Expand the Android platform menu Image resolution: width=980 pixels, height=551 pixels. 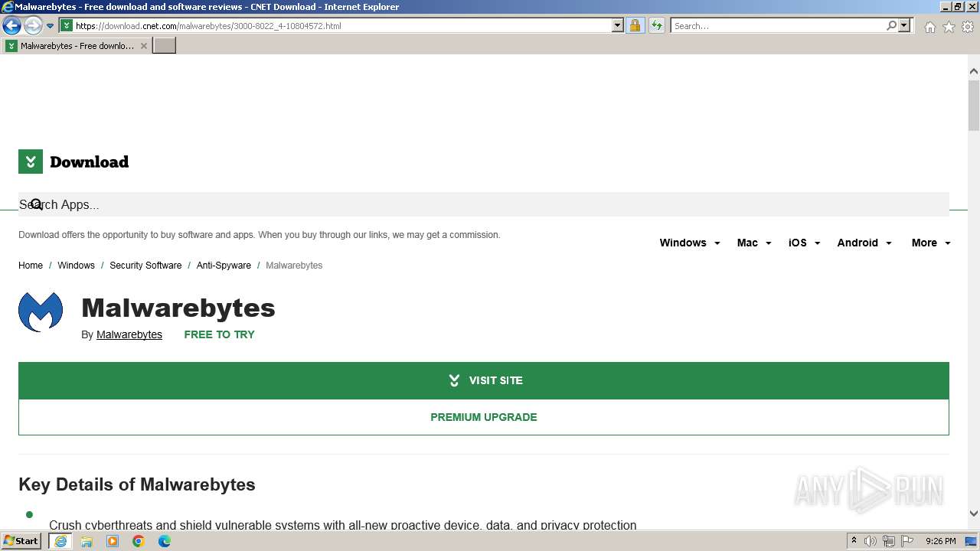coord(864,243)
